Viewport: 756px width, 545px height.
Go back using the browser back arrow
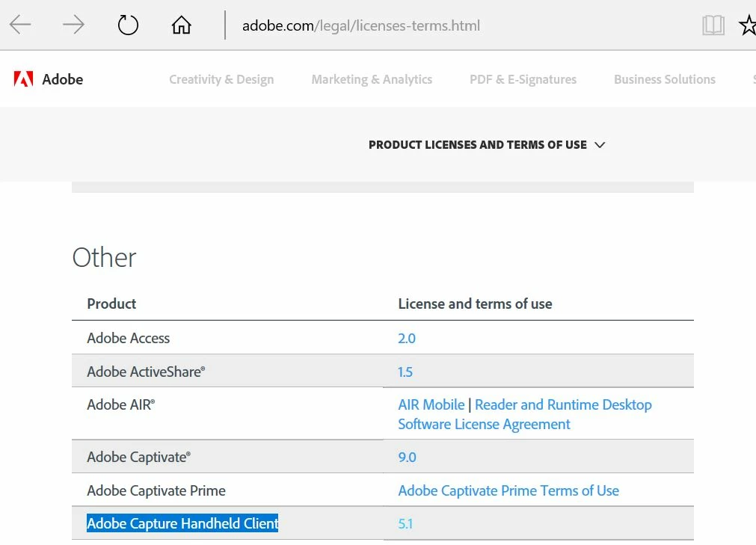coord(20,25)
